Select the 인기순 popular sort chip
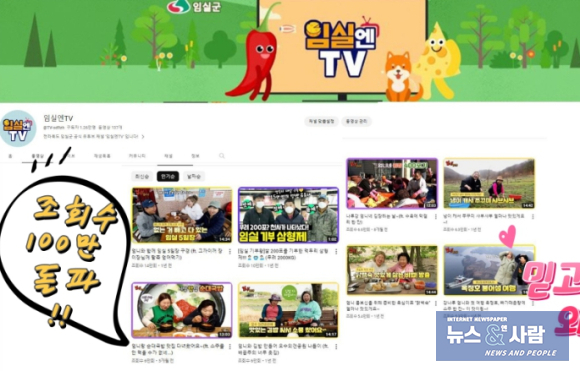This screenshot has height=371, width=580. [168, 176]
